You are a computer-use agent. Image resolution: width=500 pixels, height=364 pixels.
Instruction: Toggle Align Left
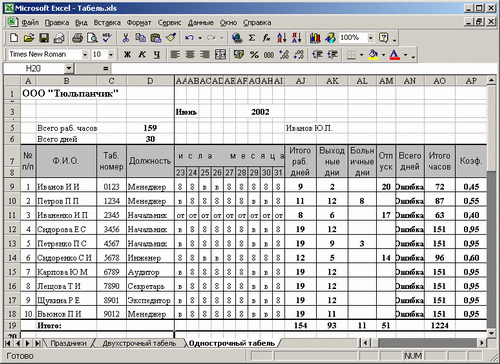pos(175,54)
